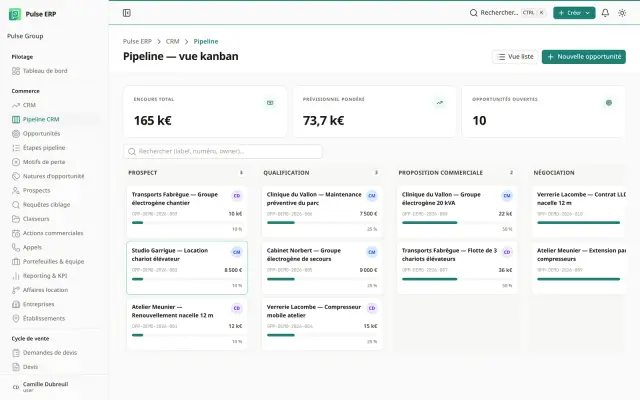Click the Portefeuilles & équipe icon
The image size is (640, 400).
click(16, 261)
